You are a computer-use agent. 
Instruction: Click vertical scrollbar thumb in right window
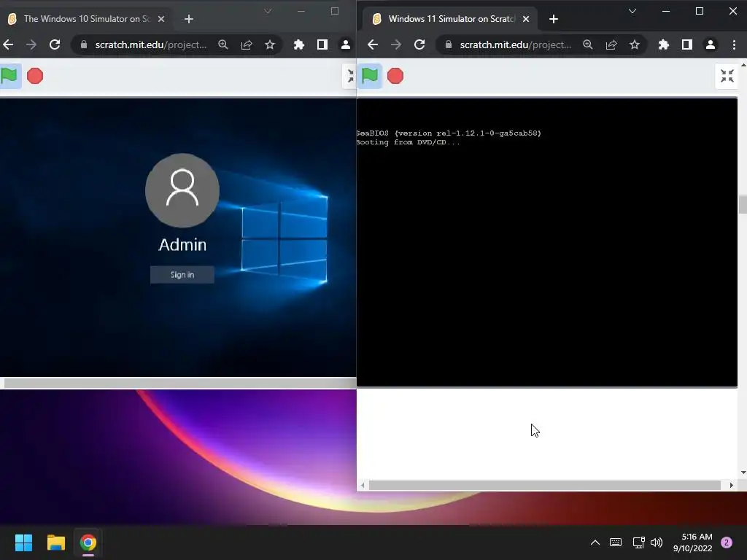tap(743, 204)
